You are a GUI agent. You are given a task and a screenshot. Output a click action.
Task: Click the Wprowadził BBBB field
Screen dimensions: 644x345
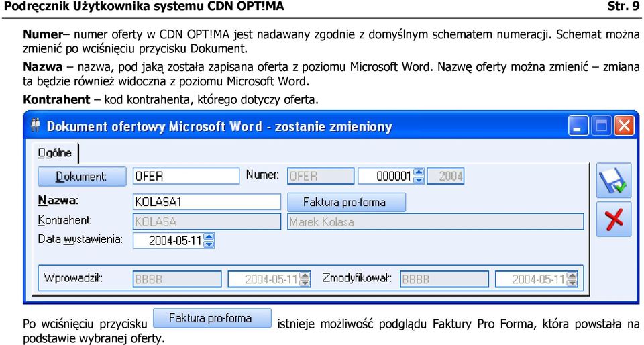tap(177, 279)
